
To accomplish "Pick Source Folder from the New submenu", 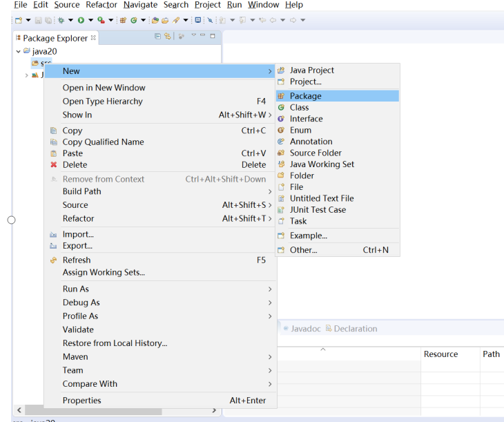I will pos(337,153).
